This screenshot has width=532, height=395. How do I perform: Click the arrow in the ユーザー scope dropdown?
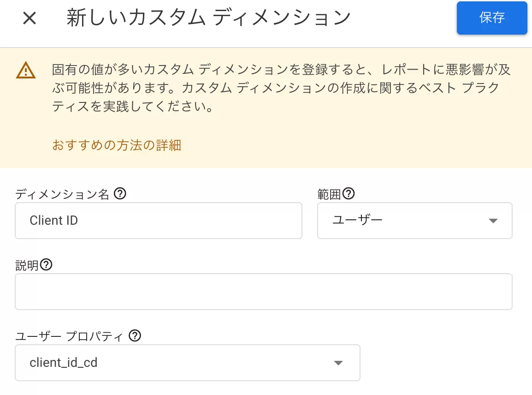493,221
